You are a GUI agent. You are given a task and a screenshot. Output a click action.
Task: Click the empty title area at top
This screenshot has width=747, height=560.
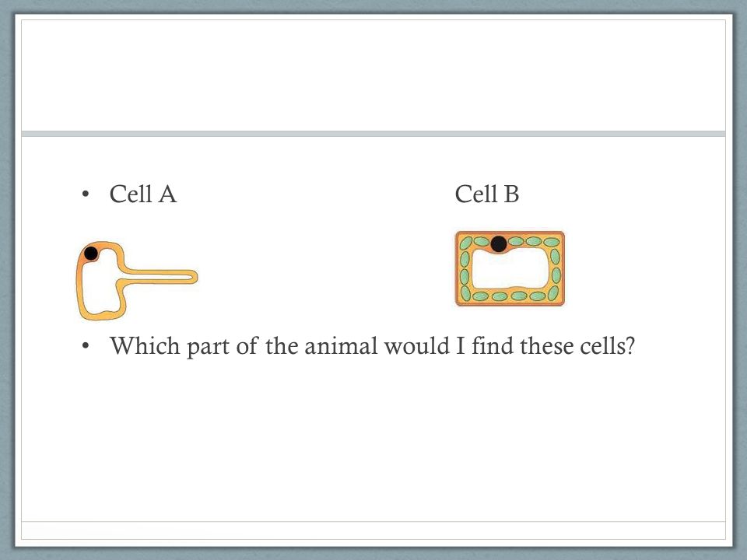click(x=373, y=75)
